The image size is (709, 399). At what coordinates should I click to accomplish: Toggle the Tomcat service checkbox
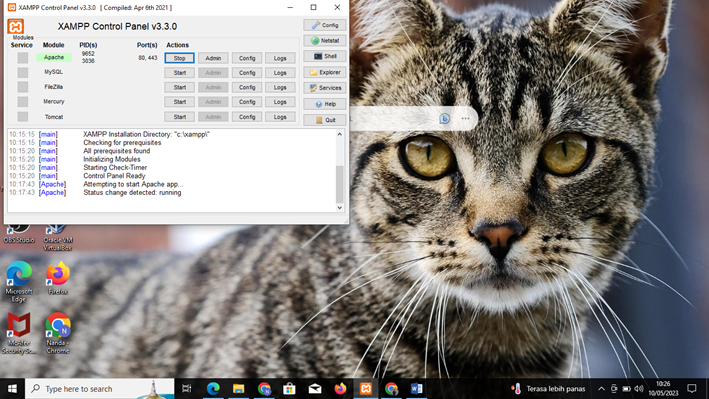click(23, 117)
